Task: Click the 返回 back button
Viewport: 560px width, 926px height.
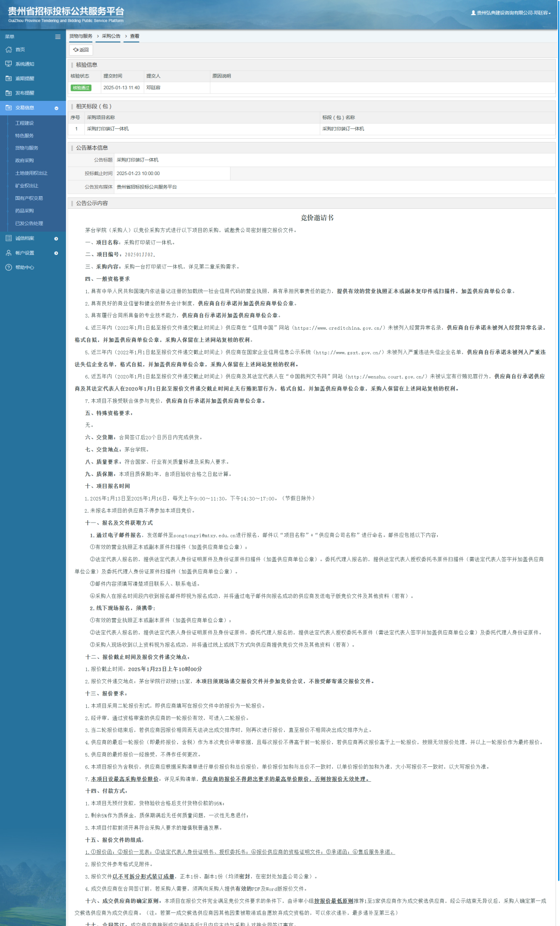Action: coord(81,50)
